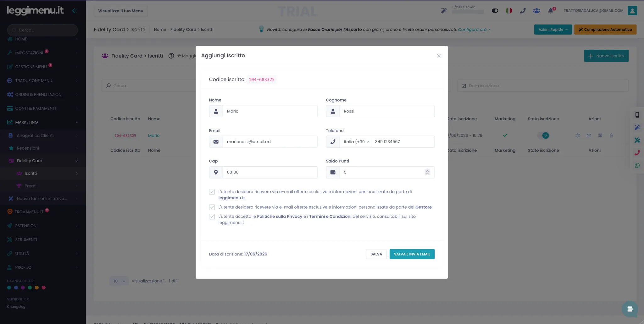
Task: Click the wallet icon beside Saldo Punti
Action: click(333, 172)
